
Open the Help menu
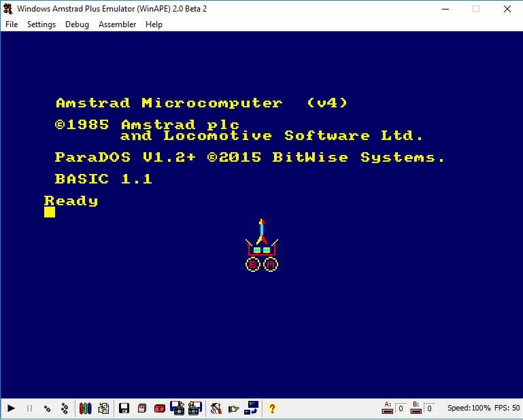point(154,24)
